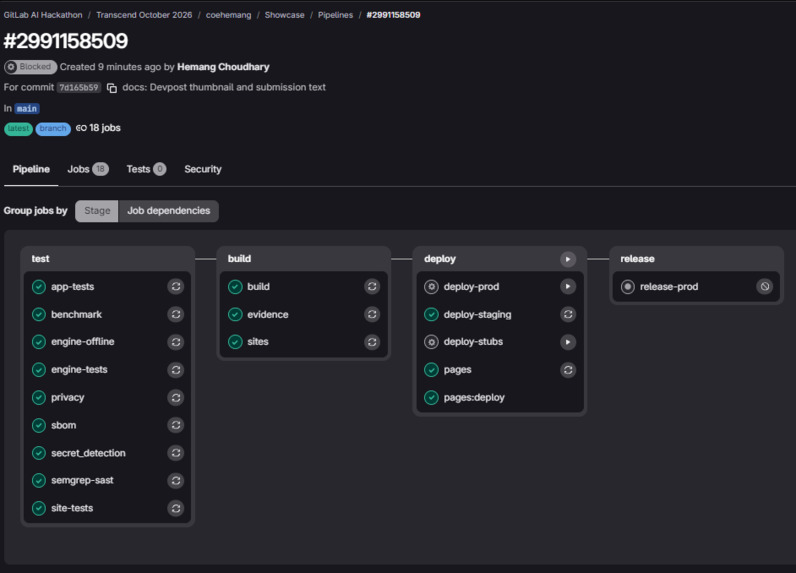This screenshot has height=573, width=796.
Task: Click the manual status icon of deploy-prod
Action: click(x=432, y=287)
